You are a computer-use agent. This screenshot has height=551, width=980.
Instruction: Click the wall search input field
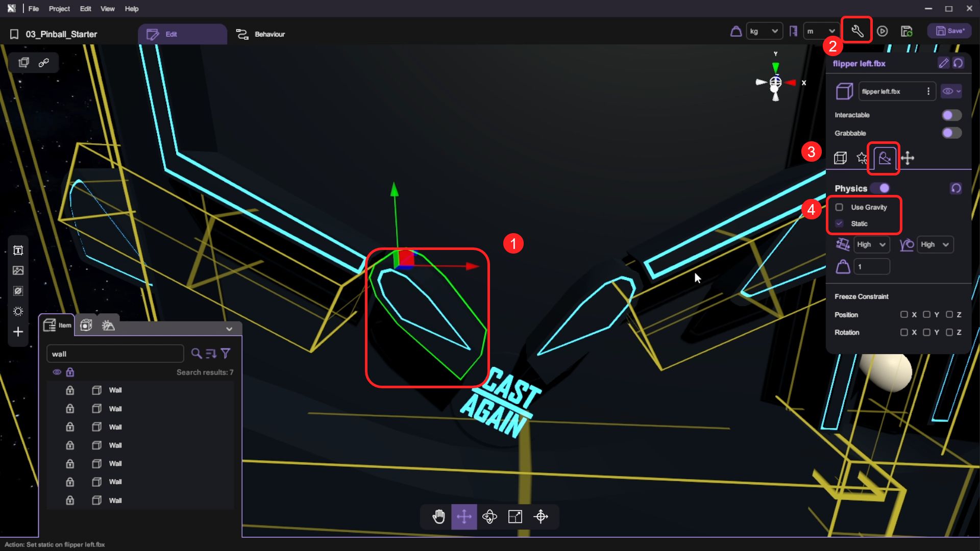115,354
